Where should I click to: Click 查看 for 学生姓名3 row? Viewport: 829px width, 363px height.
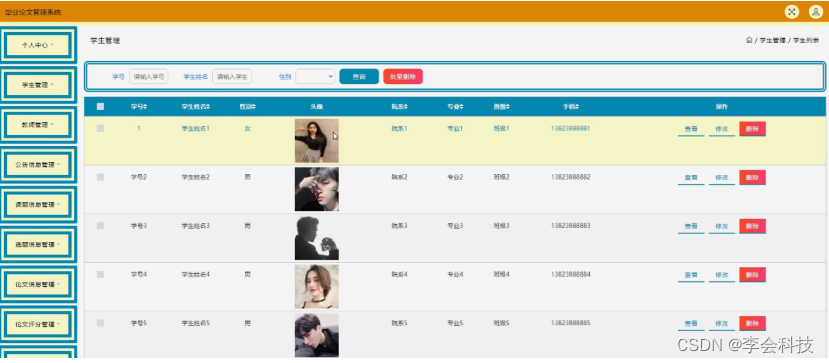(691, 226)
